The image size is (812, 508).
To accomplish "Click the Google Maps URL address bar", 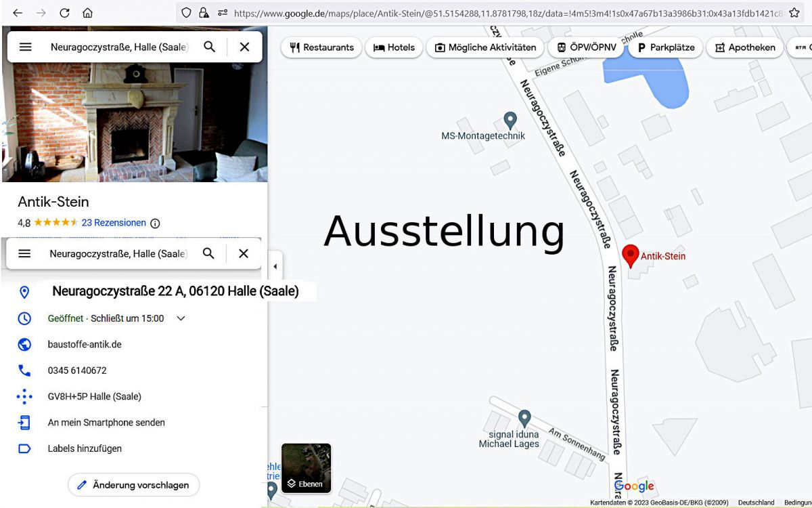I will click(x=507, y=13).
